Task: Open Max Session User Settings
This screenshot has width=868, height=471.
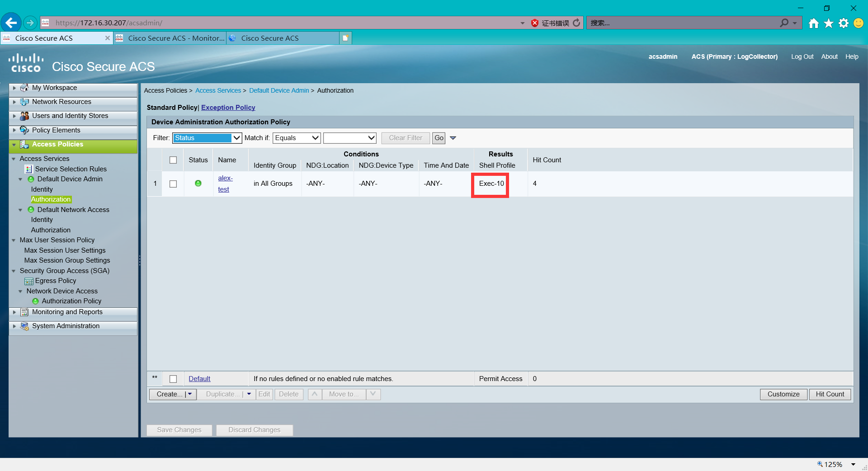Action: pos(65,250)
